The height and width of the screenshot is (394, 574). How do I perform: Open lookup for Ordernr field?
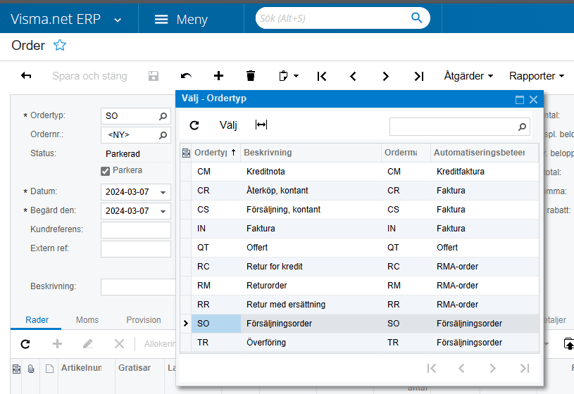163,135
